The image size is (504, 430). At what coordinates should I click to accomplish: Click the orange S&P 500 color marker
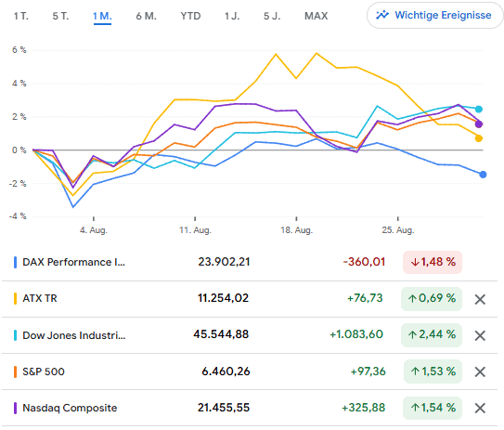tap(15, 371)
